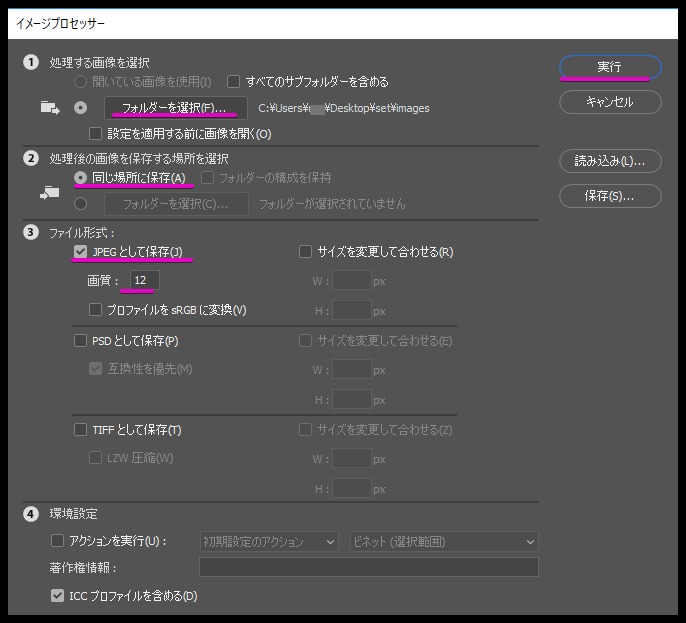Enable プロファイルを sRGB に変換 checkbox
Image resolution: width=686 pixels, height=623 pixels.
point(96,310)
